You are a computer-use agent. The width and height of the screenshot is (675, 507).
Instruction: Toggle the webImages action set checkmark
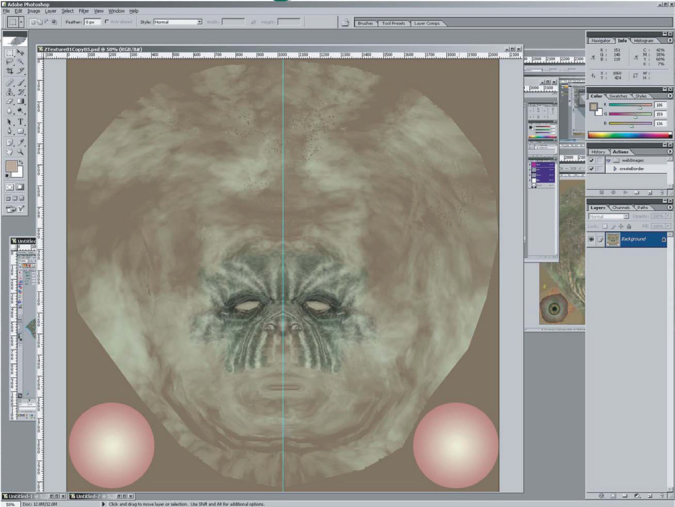pos(591,160)
